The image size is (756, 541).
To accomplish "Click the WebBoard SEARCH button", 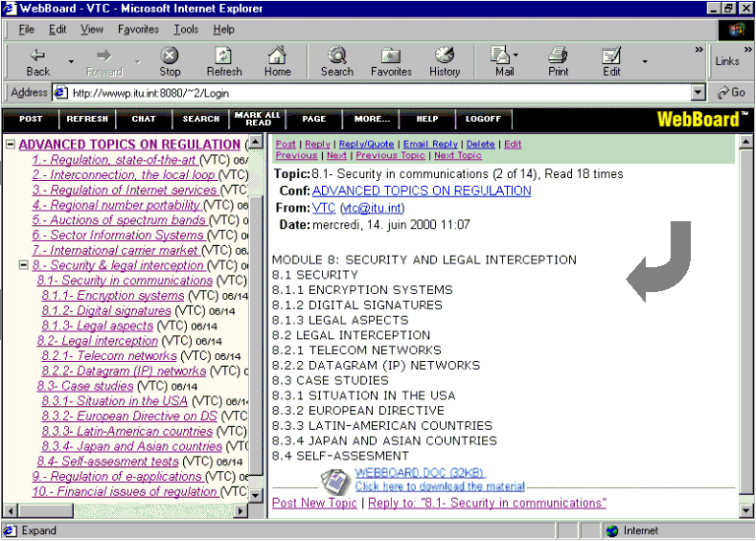I will tap(200, 119).
